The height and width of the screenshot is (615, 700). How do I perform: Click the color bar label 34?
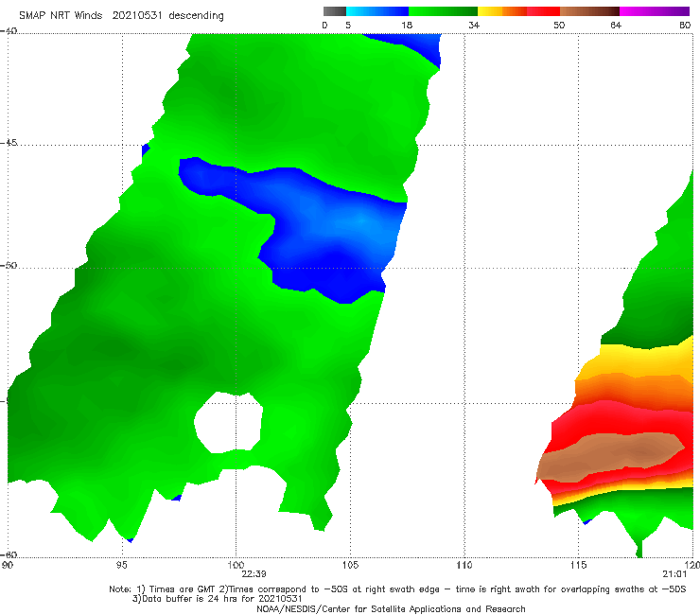click(474, 25)
